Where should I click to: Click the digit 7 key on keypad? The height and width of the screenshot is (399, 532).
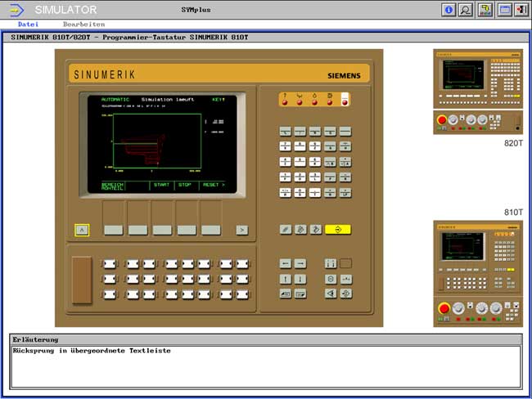click(286, 146)
